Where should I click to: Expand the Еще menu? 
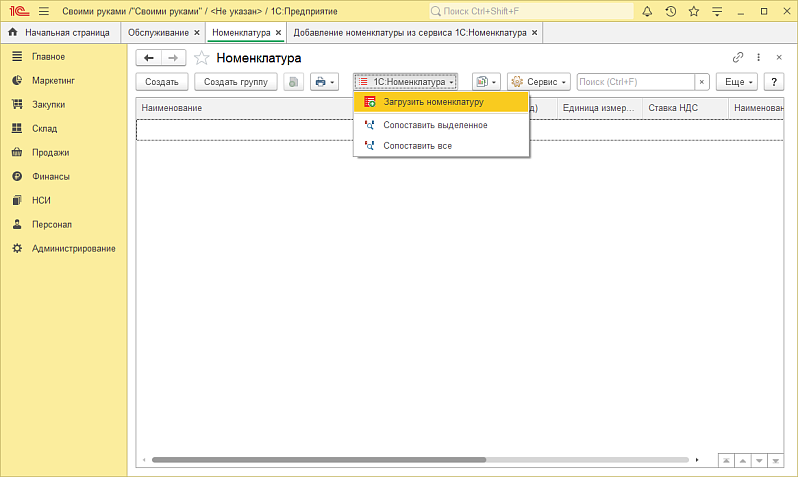point(739,82)
